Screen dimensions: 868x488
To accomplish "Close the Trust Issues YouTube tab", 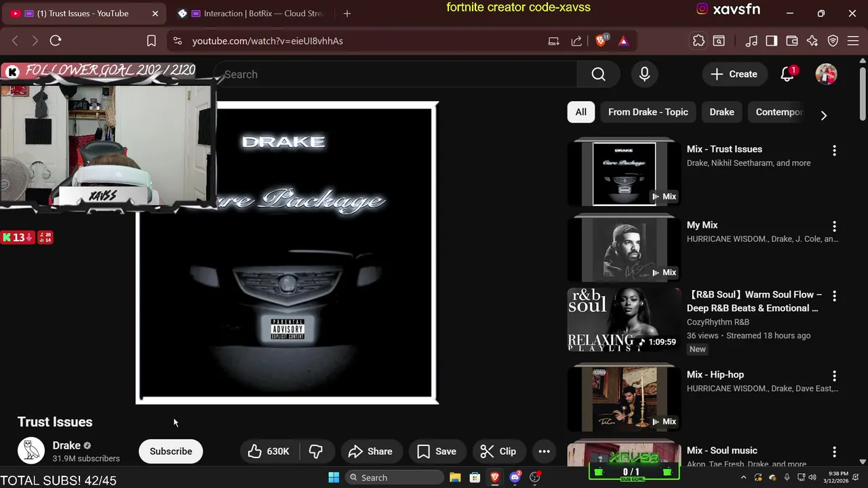I will click(x=155, y=14).
